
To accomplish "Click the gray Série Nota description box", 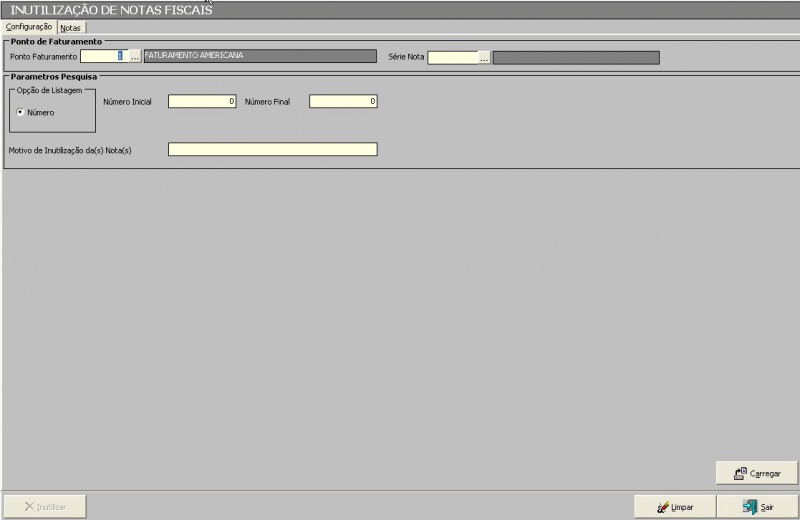I will pos(576,58).
